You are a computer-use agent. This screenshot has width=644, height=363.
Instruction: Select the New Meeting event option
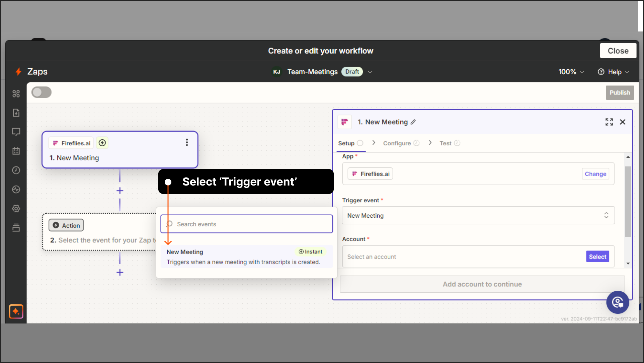[247, 257]
